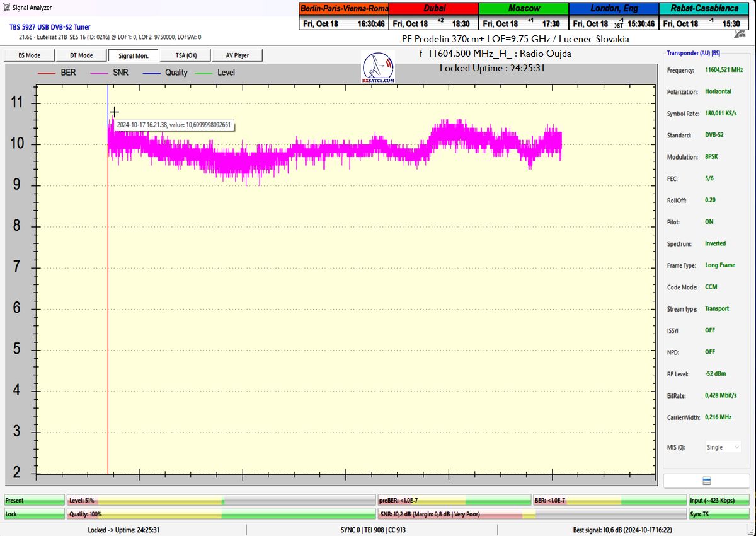Image resolution: width=756 pixels, height=536 pixels.
Task: Click the green Level legend entry
Action: (215, 73)
